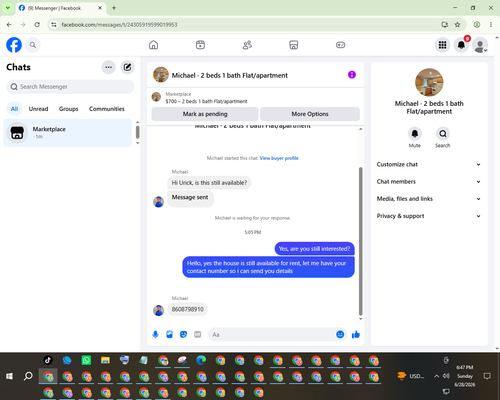Click Search icon in chat details panel
The height and width of the screenshot is (400, 500).
tap(443, 134)
